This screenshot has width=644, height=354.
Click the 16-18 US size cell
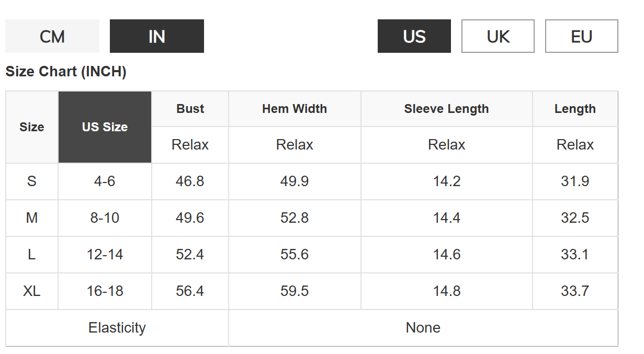click(105, 291)
